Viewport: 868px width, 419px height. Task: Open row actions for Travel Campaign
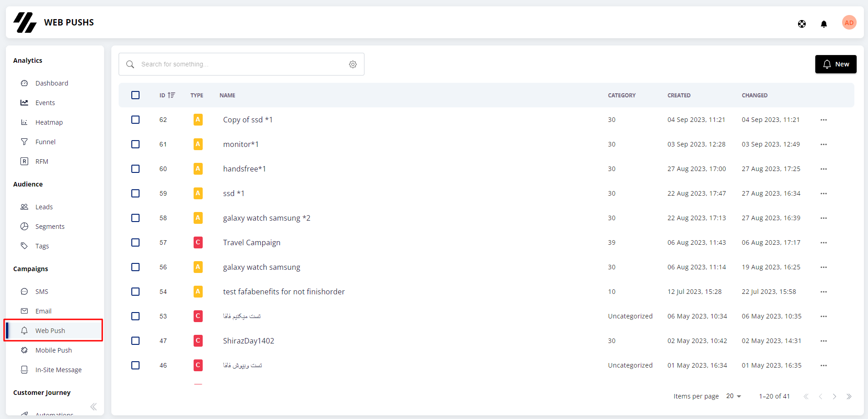(x=823, y=242)
